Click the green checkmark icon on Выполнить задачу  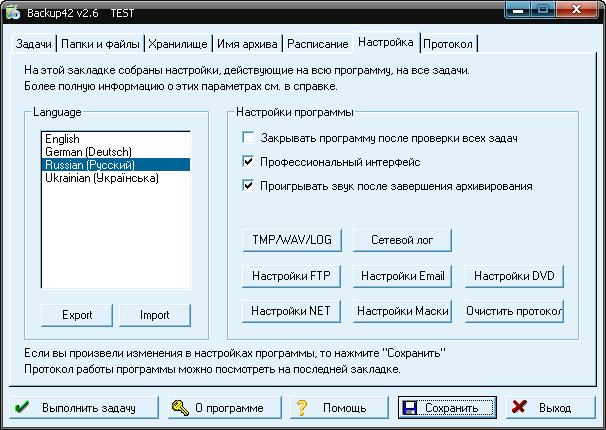[23, 408]
